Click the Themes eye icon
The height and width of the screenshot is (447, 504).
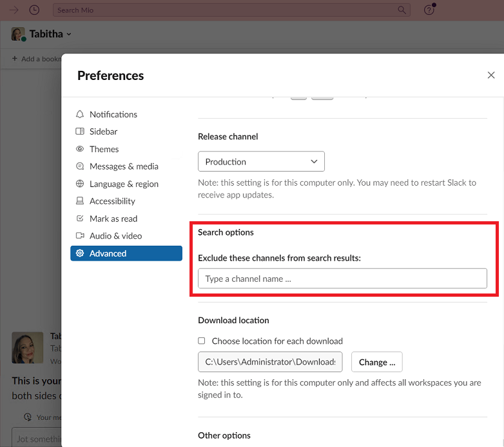tap(80, 149)
